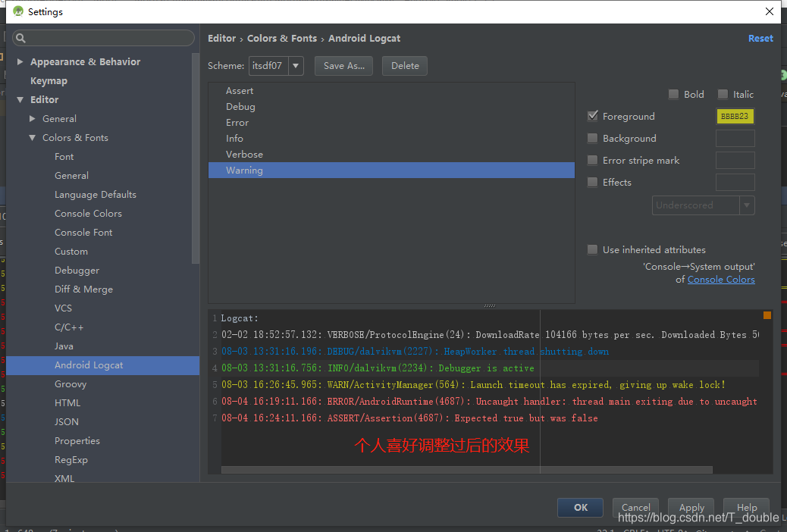This screenshot has width=787, height=532.
Task: Select C/C++ colors page
Action: [69, 327]
